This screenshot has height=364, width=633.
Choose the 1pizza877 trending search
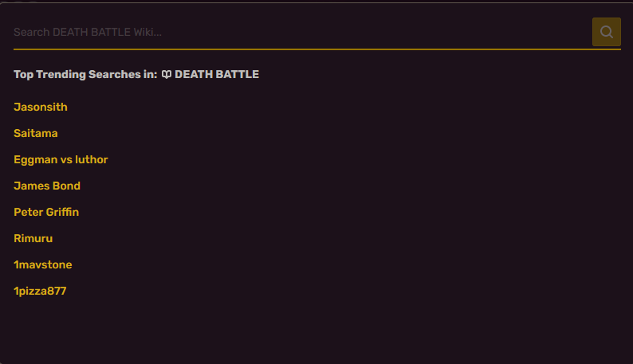(40, 291)
